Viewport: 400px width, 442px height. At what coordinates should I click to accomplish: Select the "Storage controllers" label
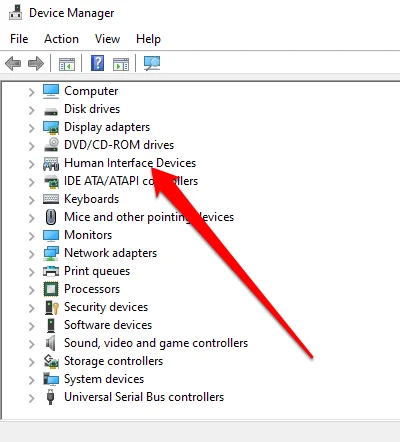click(113, 361)
